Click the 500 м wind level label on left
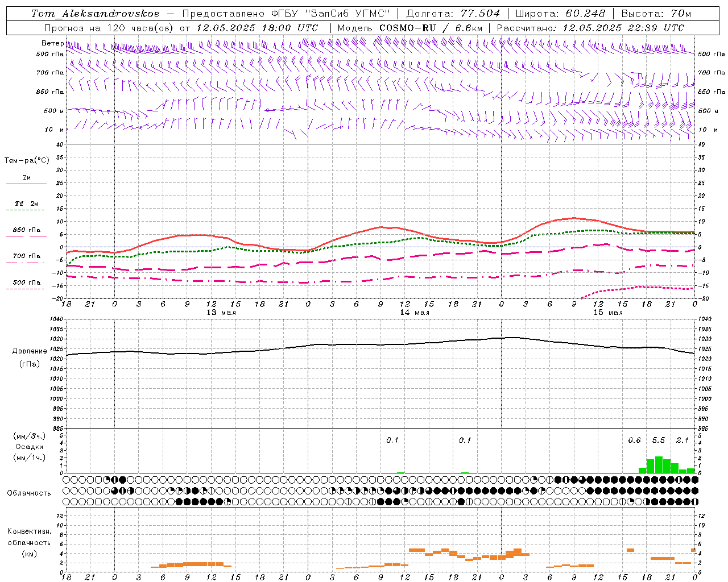This screenshot has height=582, width=728. (x=54, y=111)
